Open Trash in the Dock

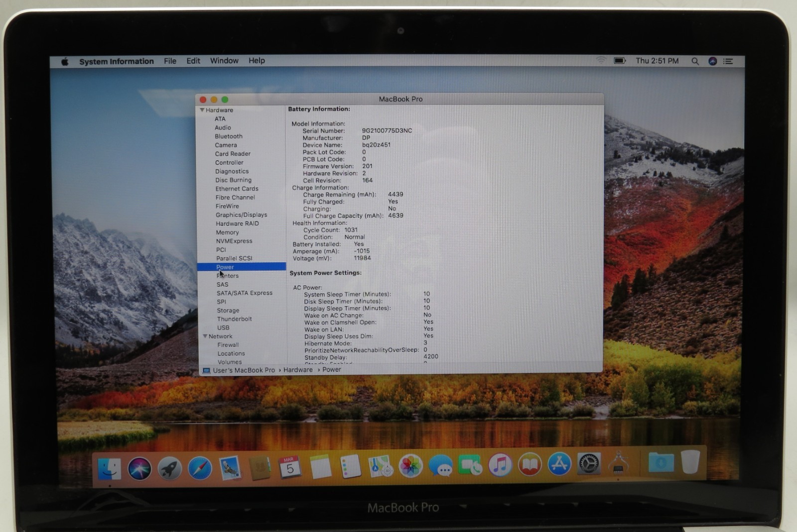pos(690,461)
